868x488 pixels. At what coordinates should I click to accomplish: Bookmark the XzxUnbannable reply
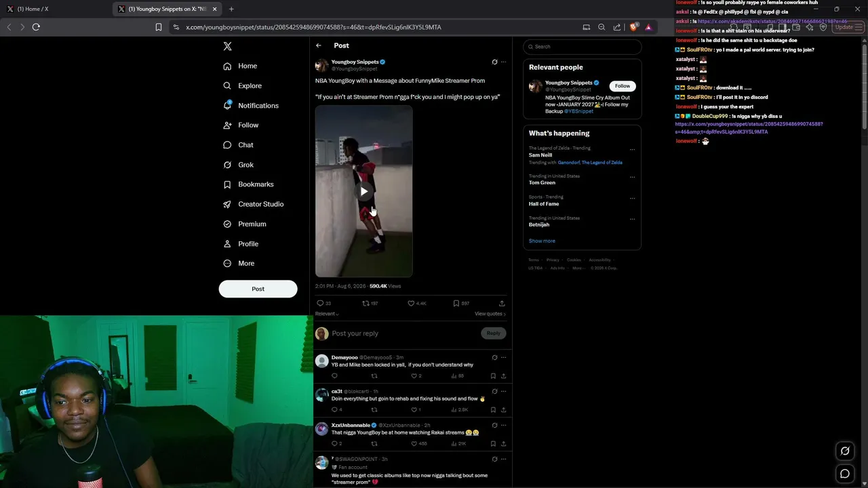click(x=493, y=443)
